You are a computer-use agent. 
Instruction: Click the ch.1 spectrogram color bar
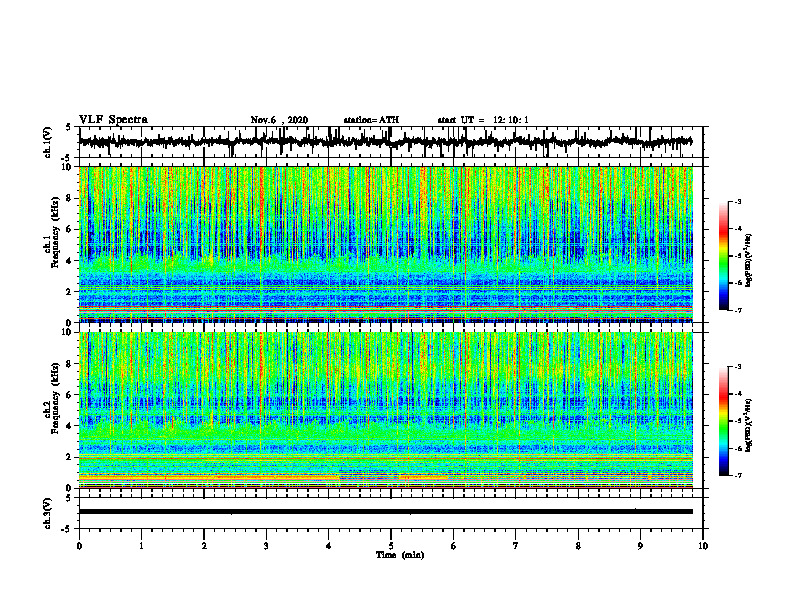coord(724,256)
